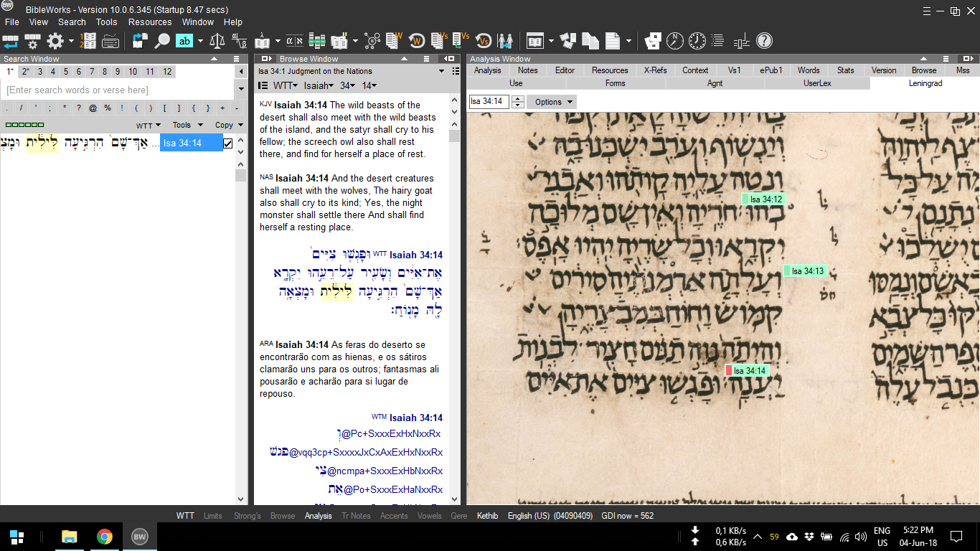Click the cyan 'ab' highlight icon

pyautogui.click(x=185, y=41)
